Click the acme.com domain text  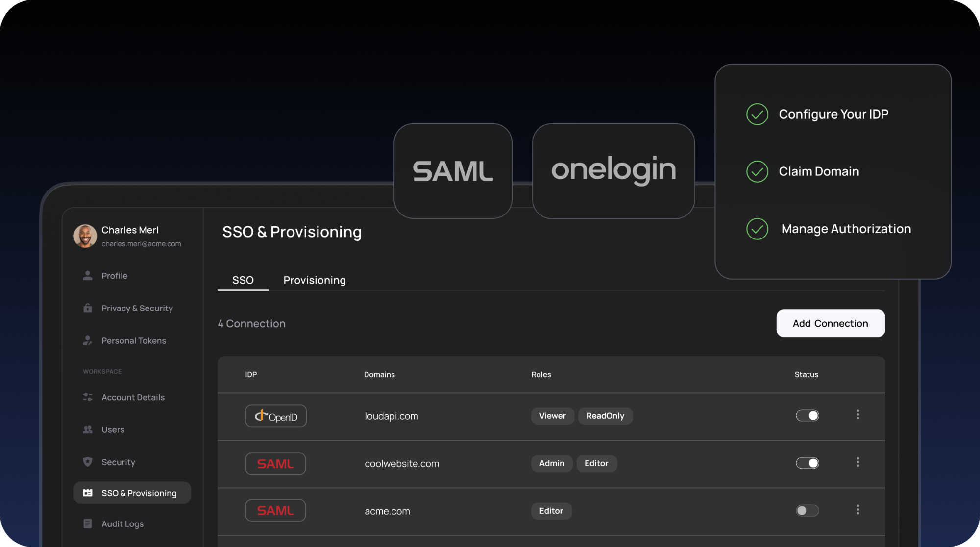tap(387, 511)
